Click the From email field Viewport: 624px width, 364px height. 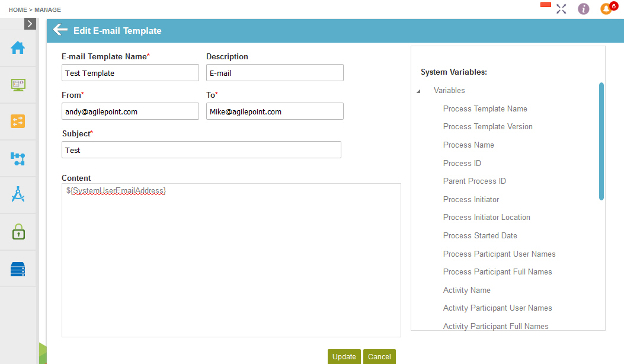(130, 111)
